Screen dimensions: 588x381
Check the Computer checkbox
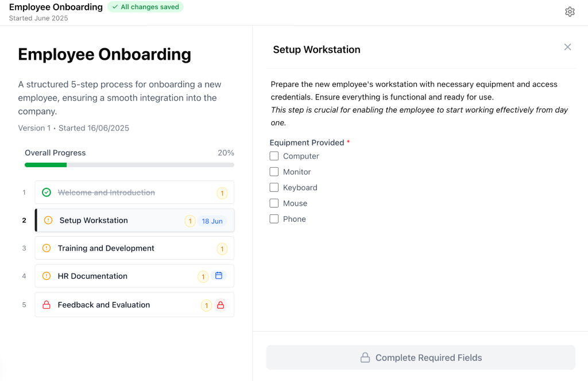[x=274, y=156]
